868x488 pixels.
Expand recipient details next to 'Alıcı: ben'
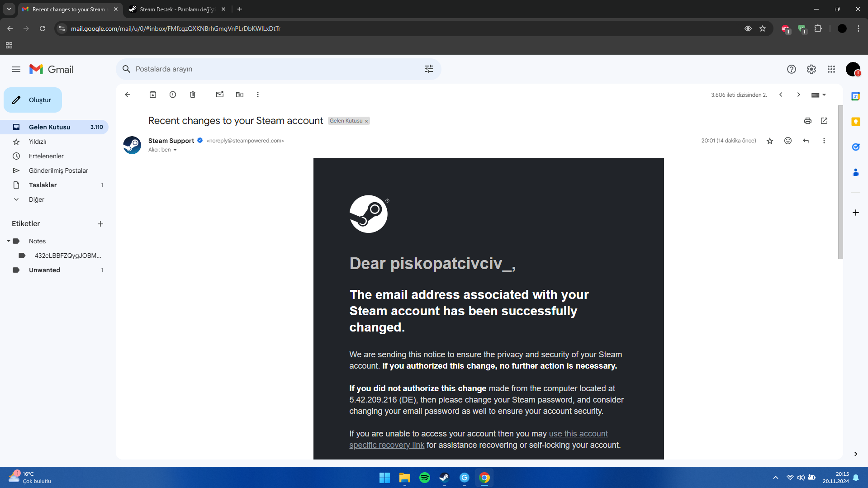click(175, 150)
